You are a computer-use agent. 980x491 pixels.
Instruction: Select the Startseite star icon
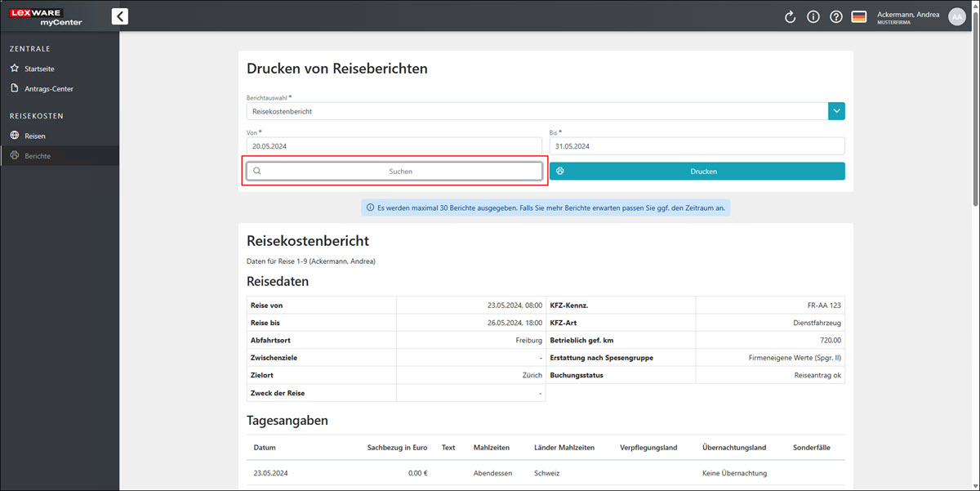[15, 68]
